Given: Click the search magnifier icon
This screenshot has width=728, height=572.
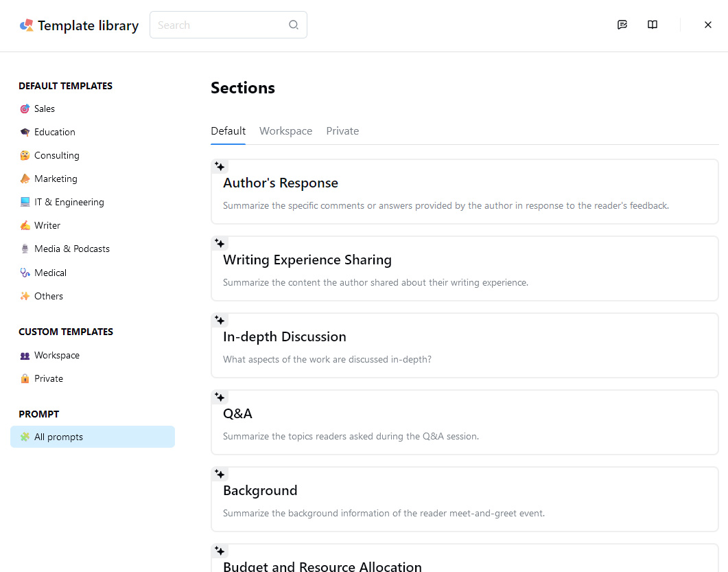Looking at the screenshot, I should 294,25.
